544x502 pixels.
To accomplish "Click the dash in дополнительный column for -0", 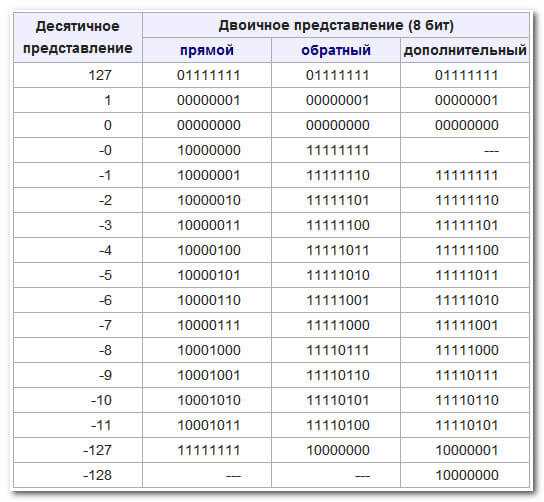I will (492, 151).
